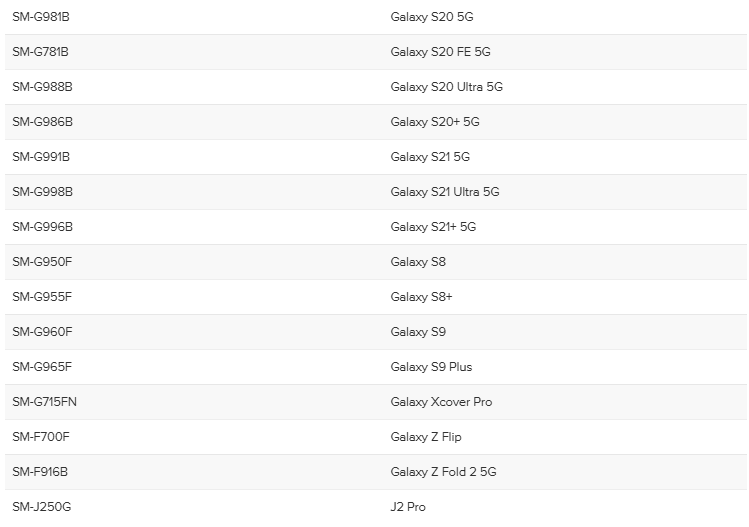The height and width of the screenshot is (527, 749).
Task: Click the SM-G781B model code
Action: (x=41, y=52)
